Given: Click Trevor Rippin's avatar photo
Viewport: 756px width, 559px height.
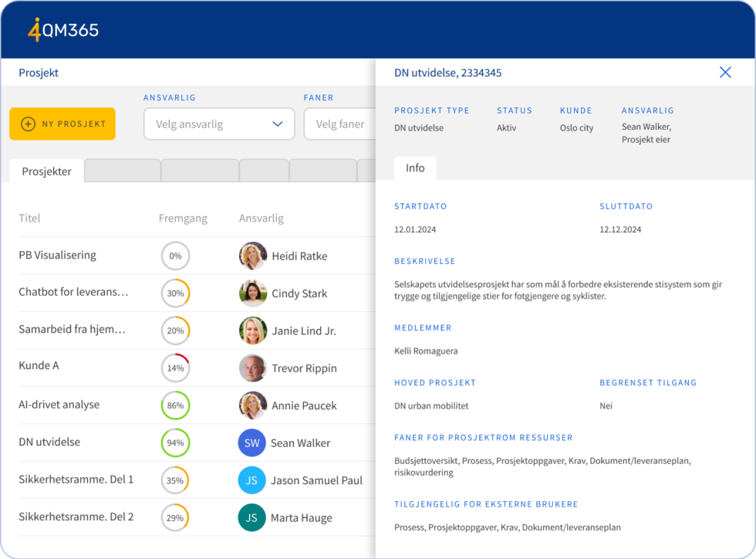Looking at the screenshot, I should [253, 368].
